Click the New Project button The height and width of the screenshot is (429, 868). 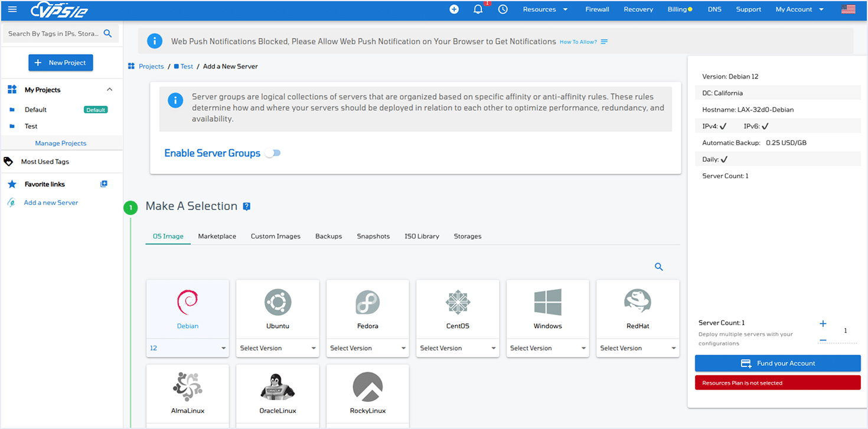pos(61,63)
